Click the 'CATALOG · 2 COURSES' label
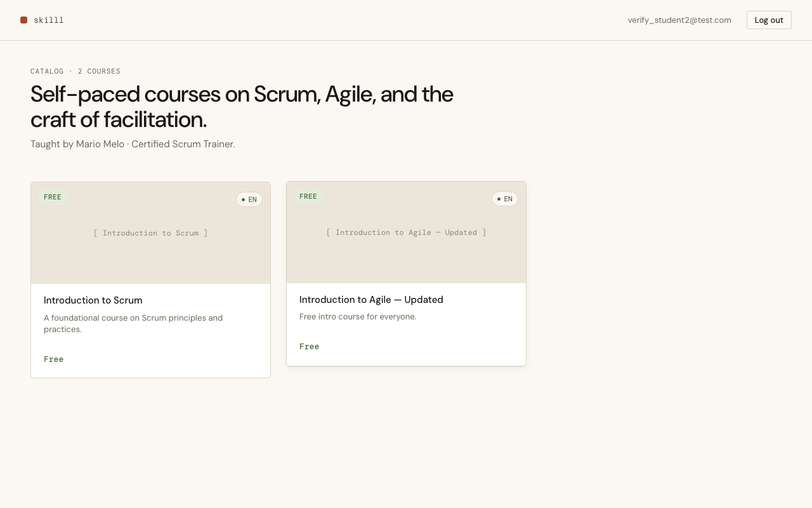 [x=75, y=72]
